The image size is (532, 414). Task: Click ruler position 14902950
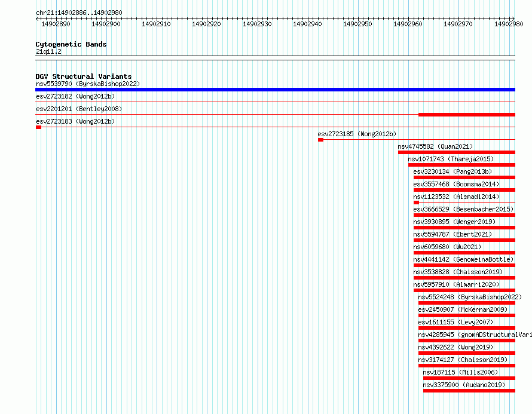(x=357, y=24)
